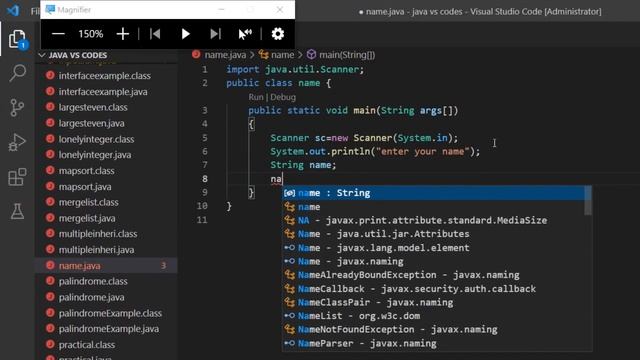Click the suggestion list scrollbar thumb
The image size is (640, 360).
pyautogui.click(x=588, y=200)
